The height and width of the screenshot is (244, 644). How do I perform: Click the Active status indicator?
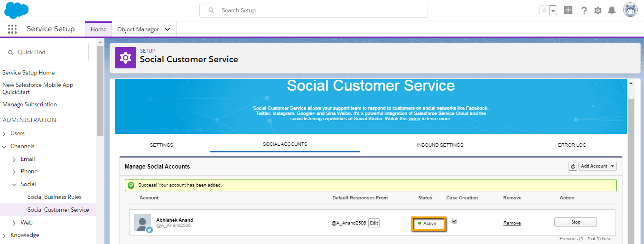tap(427, 224)
